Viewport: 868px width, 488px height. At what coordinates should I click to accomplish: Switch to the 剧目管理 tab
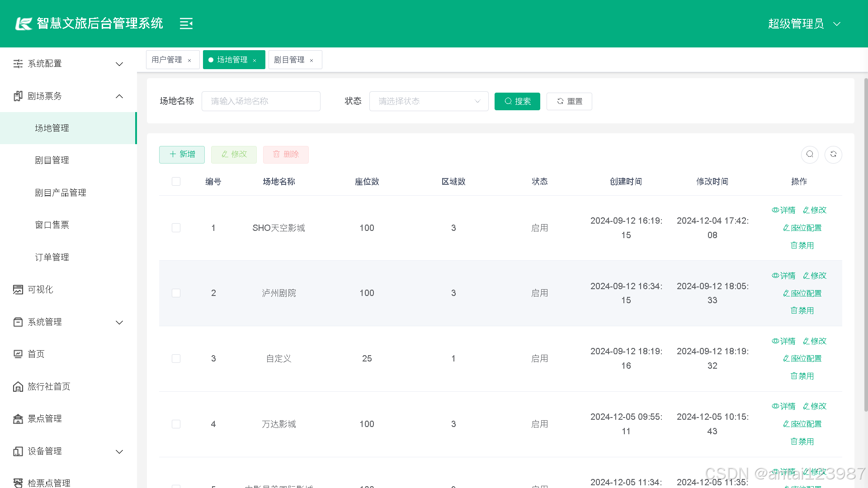289,60
